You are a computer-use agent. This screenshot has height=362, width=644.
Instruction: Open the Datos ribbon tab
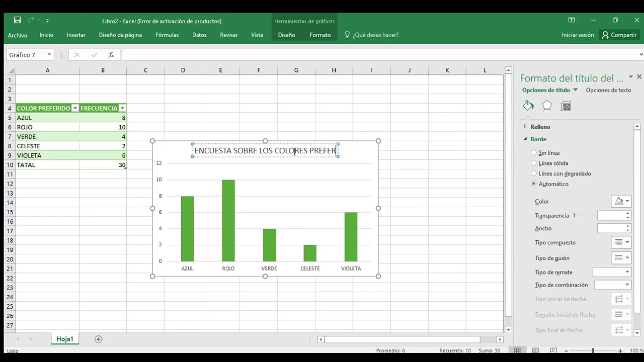199,35
